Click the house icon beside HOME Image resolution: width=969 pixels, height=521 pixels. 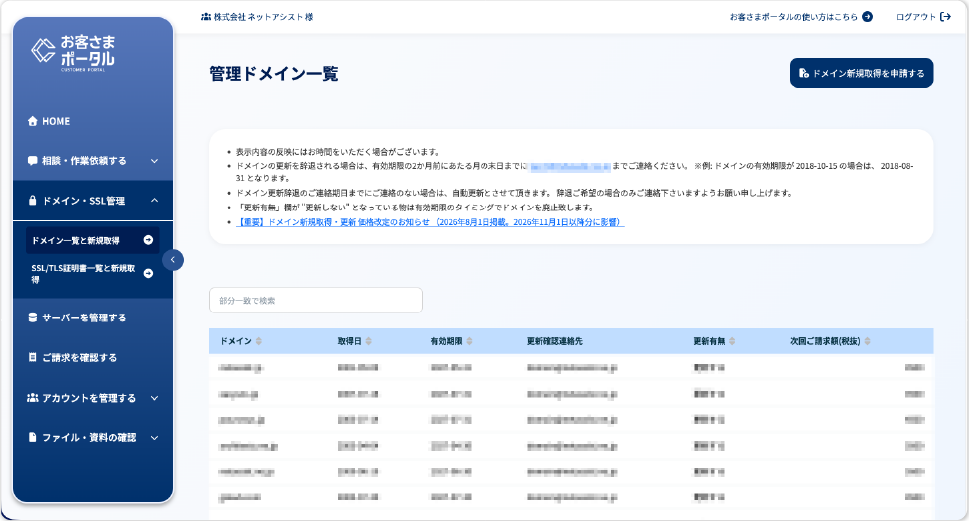coord(33,121)
